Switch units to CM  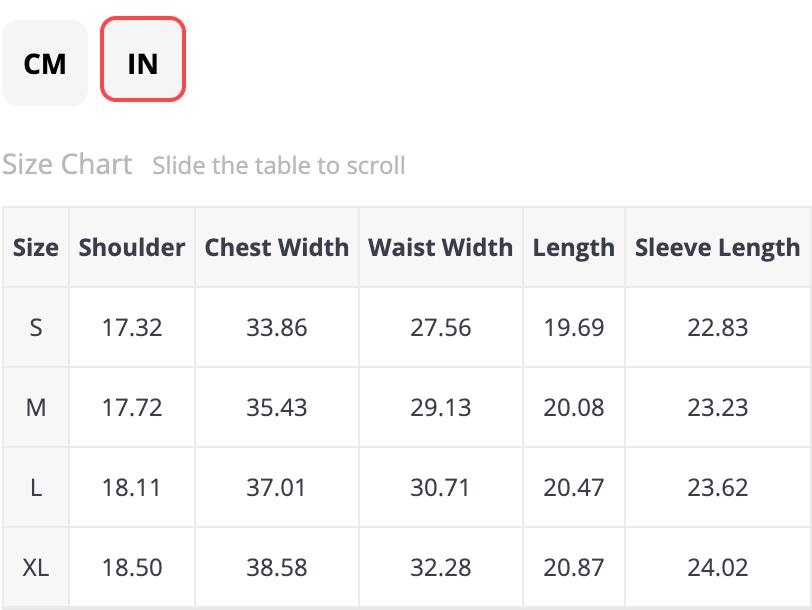click(x=45, y=63)
